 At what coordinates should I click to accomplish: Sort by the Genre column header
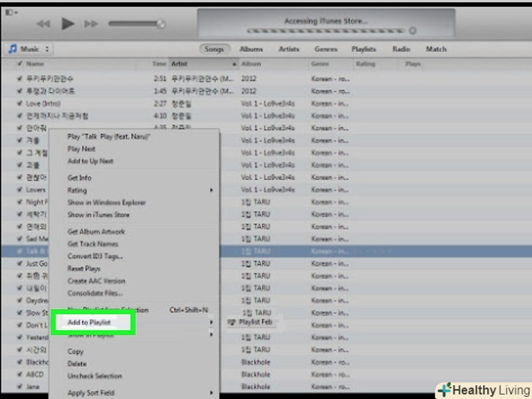(320, 64)
